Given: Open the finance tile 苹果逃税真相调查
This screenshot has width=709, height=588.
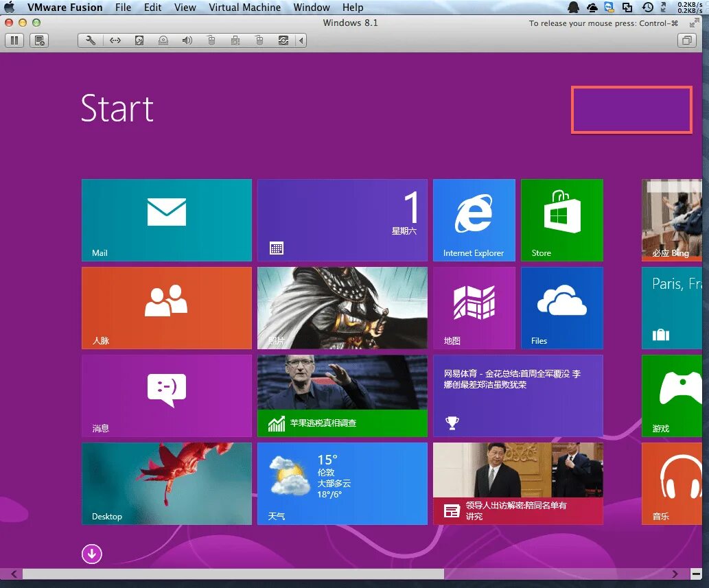Looking at the screenshot, I should [342, 396].
